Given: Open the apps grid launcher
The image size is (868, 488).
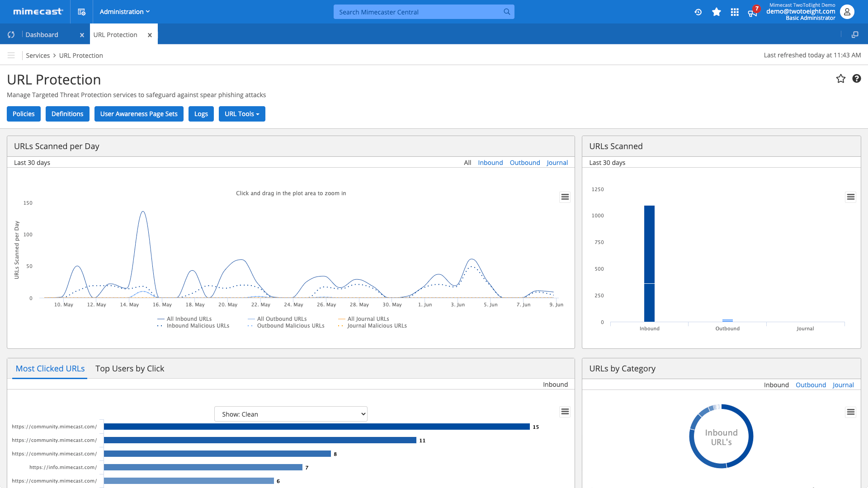Looking at the screenshot, I should [x=735, y=12].
